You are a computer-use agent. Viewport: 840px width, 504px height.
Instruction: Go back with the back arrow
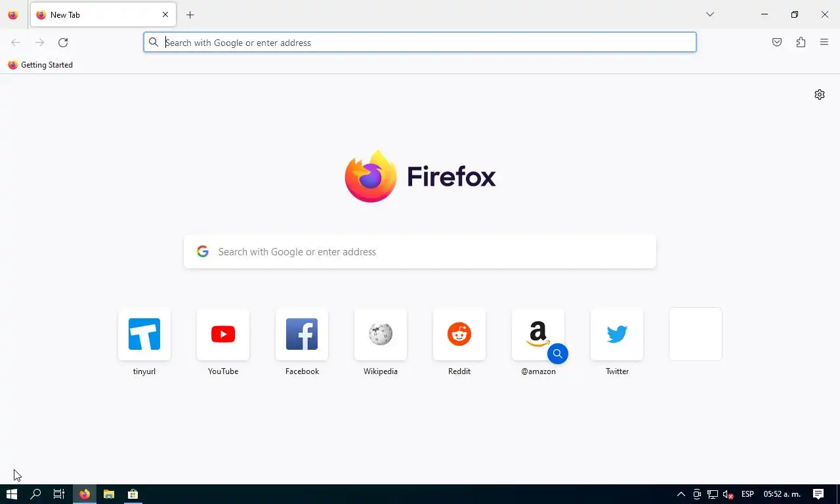16,43
